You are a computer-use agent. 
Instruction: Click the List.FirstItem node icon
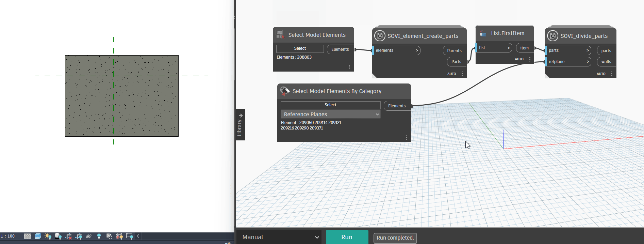pos(483,33)
